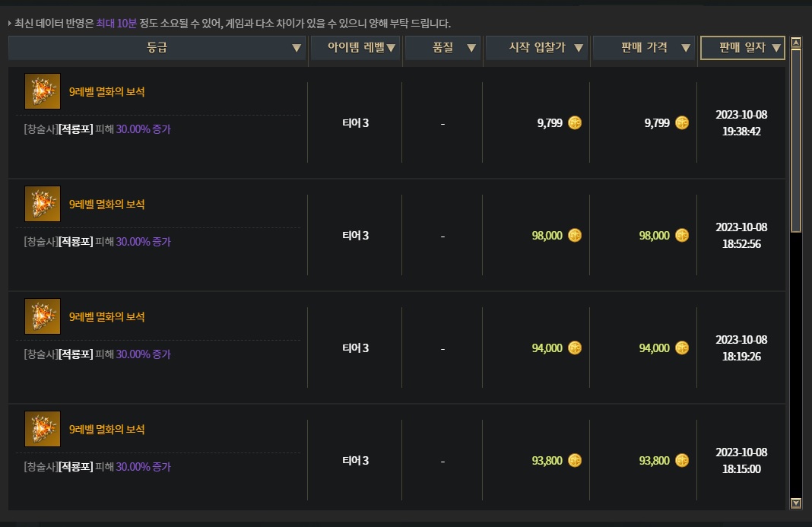Click gem icon of the 98,000 gold listing
The image size is (812, 527).
(x=43, y=205)
